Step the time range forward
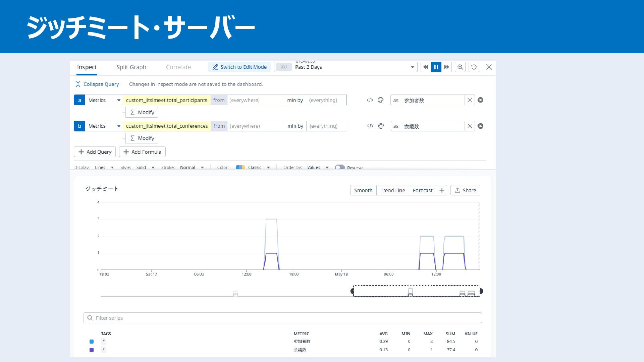The width and height of the screenshot is (644, 362). tap(446, 67)
